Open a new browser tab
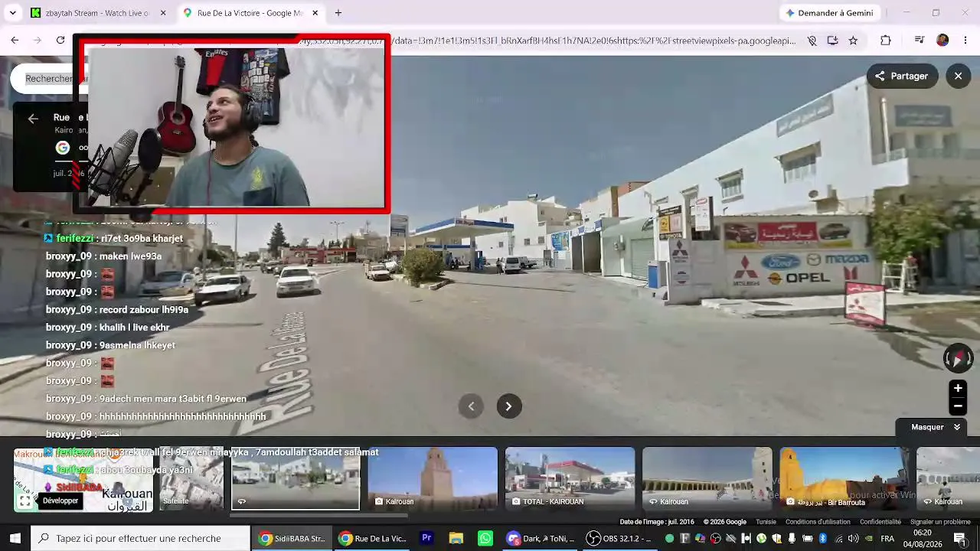 (338, 13)
